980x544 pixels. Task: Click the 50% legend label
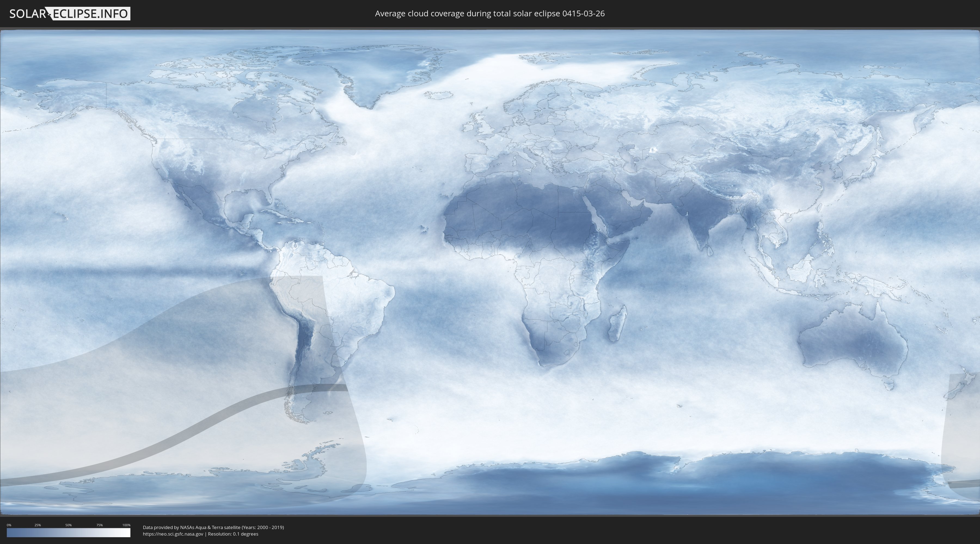tap(69, 525)
